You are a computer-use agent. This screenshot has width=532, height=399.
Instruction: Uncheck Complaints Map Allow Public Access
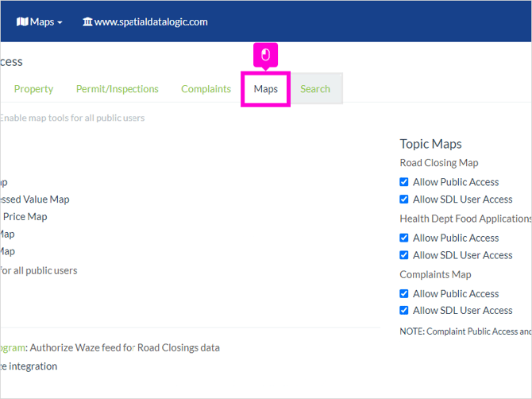coord(403,293)
